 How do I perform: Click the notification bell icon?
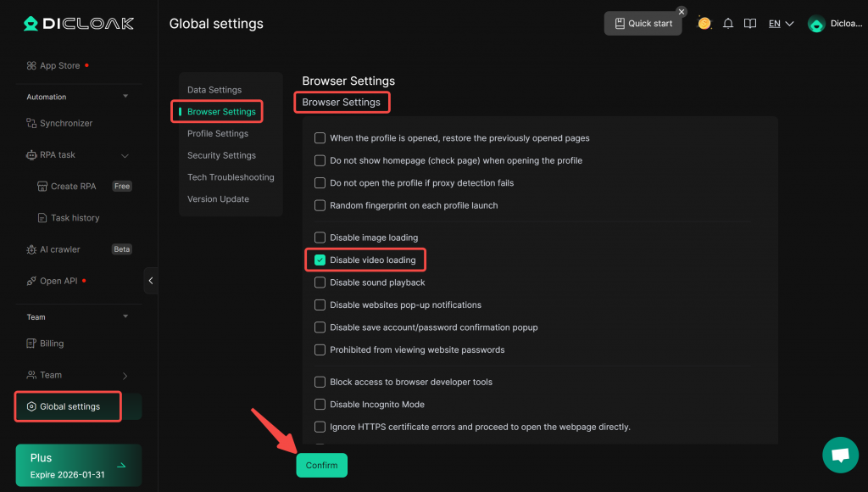click(727, 24)
